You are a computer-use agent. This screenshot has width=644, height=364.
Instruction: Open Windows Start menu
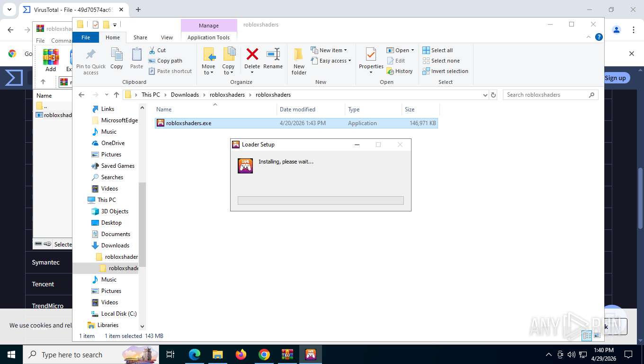(11, 355)
